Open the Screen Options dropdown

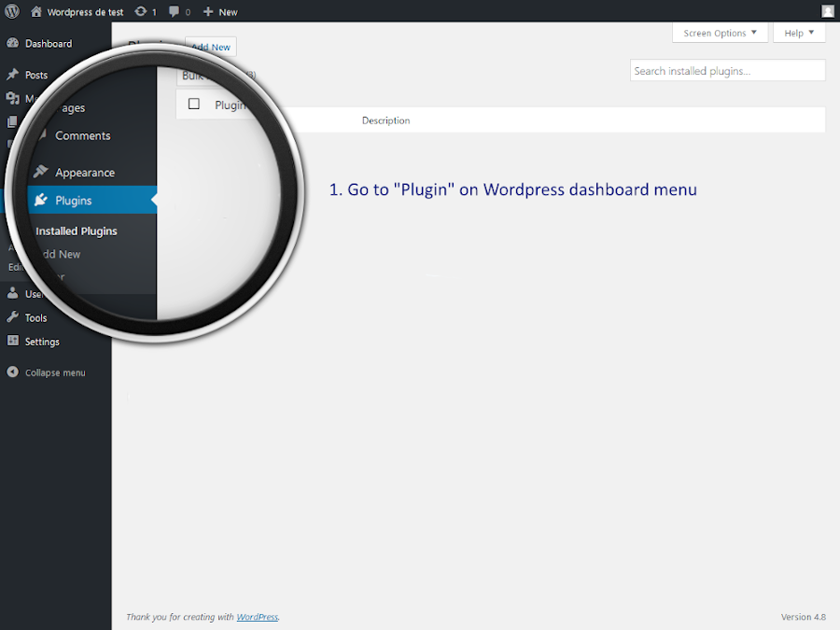[719, 32]
